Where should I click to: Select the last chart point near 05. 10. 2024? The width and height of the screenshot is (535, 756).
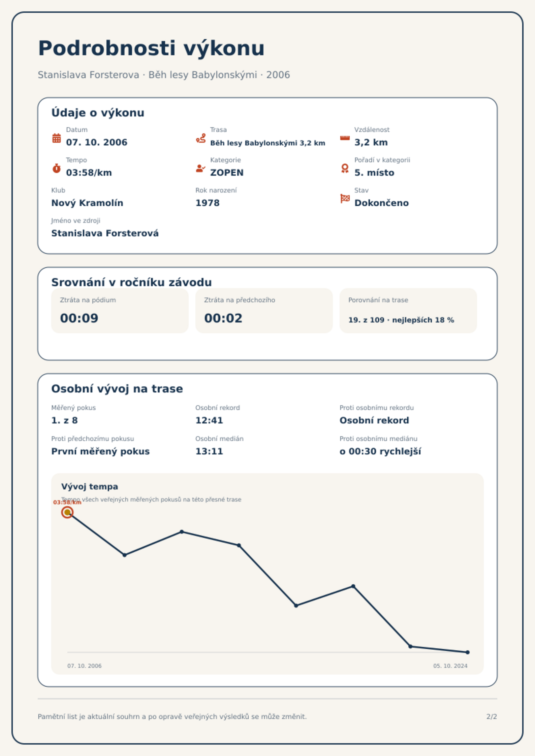[x=467, y=652]
